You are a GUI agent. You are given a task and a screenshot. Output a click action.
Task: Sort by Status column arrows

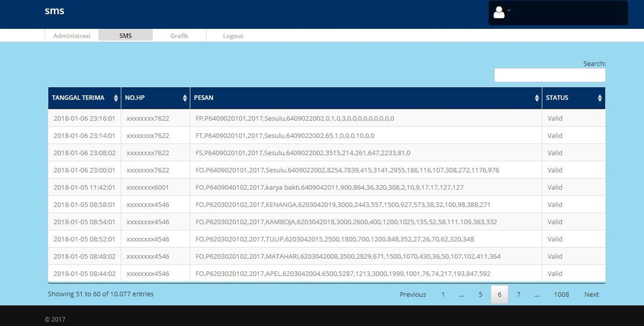coord(600,98)
